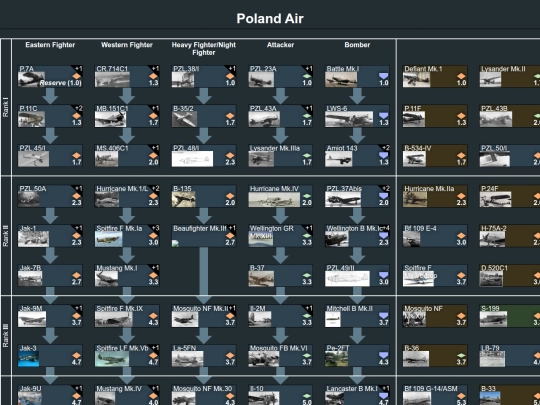Select the H-75A-2 premium card
Screen dimensions: 540x405
pyautogui.click(x=509, y=236)
